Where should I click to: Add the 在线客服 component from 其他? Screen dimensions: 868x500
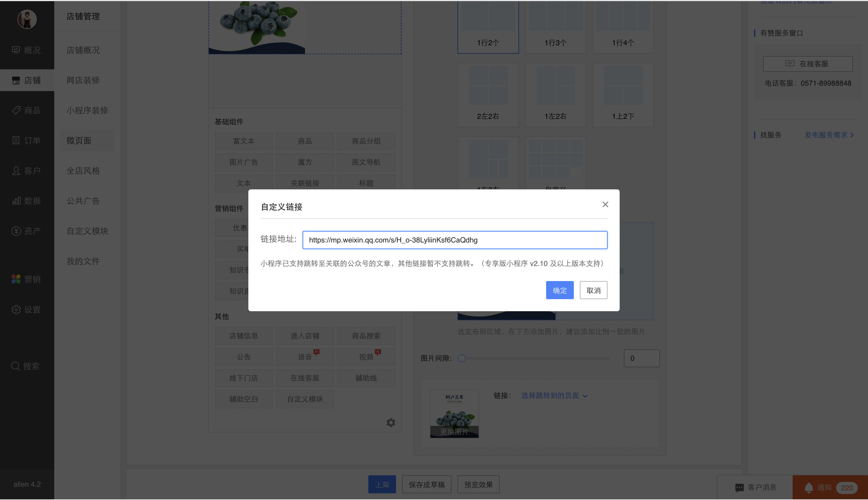click(x=305, y=378)
